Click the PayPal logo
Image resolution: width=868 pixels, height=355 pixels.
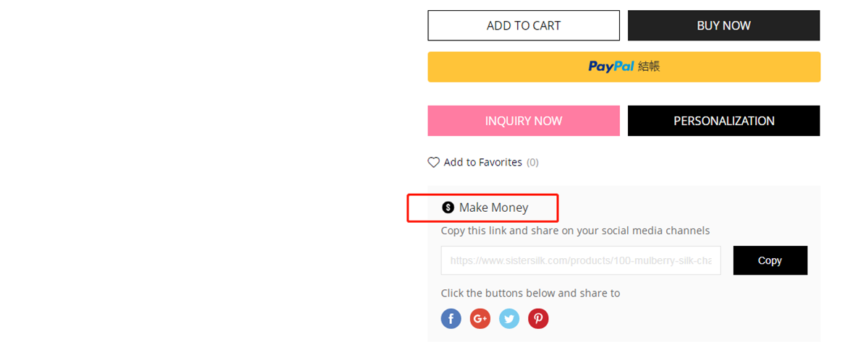point(611,67)
